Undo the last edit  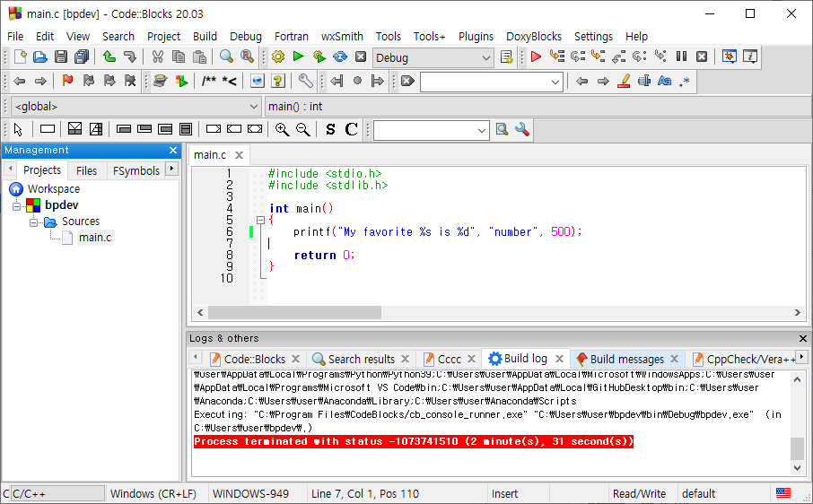(x=109, y=57)
